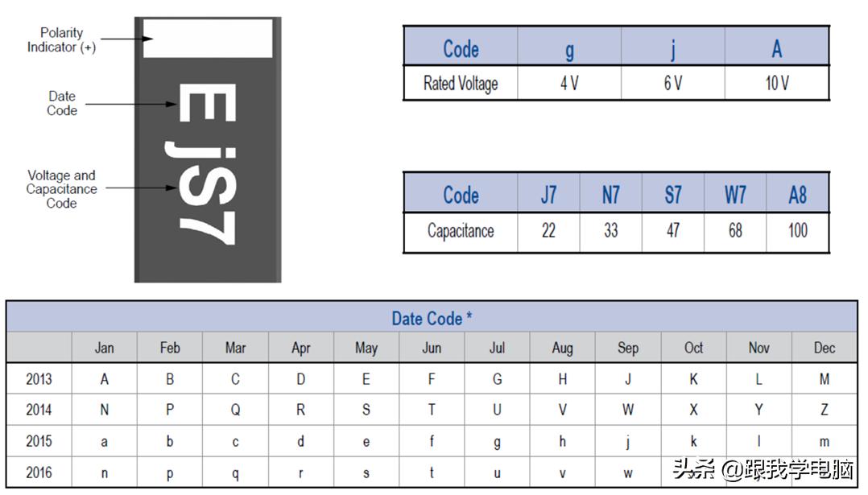Select the 'Polarity Indicator (+)' label
Screen dimensions: 868x495
pos(61,40)
